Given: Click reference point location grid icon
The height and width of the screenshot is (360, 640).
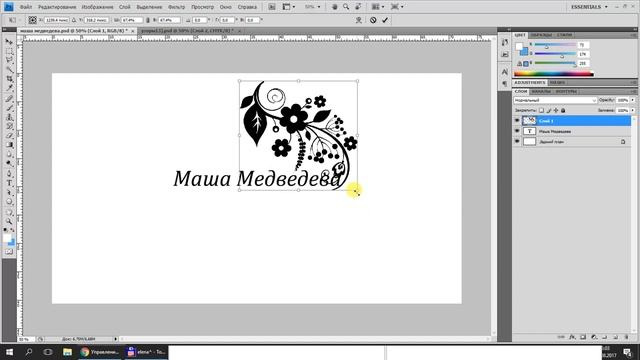Looking at the screenshot, I should pyautogui.click(x=32, y=20).
